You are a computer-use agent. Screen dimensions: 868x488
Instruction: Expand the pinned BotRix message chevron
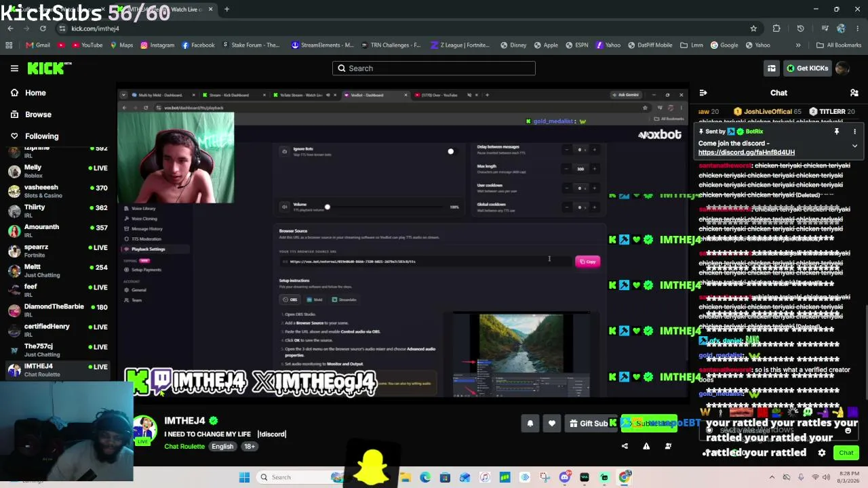[x=854, y=146]
